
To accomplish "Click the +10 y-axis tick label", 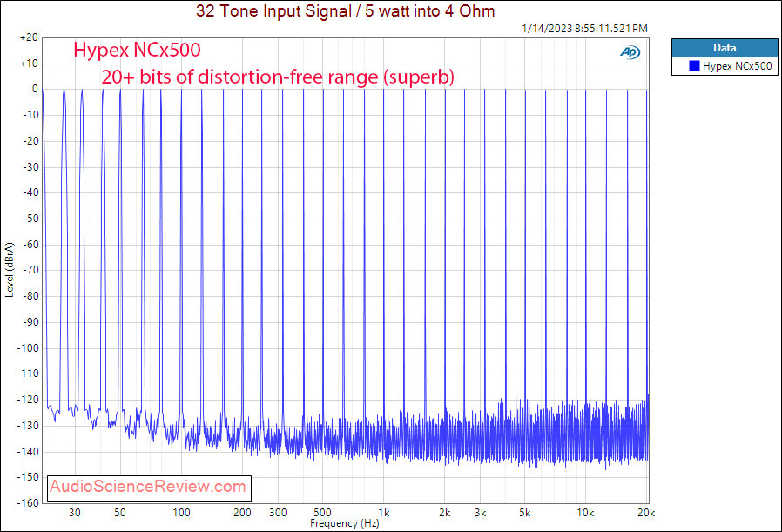I will click(29, 64).
